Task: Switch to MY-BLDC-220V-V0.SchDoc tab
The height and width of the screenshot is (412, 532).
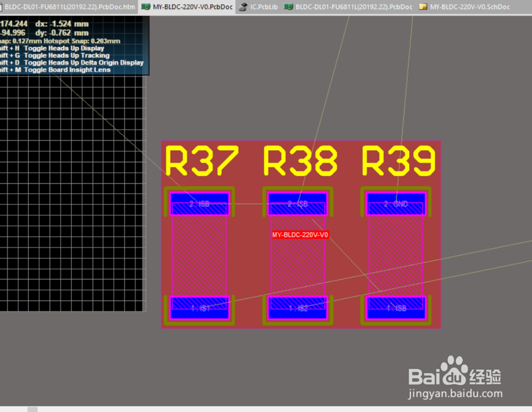Action: coord(464,7)
